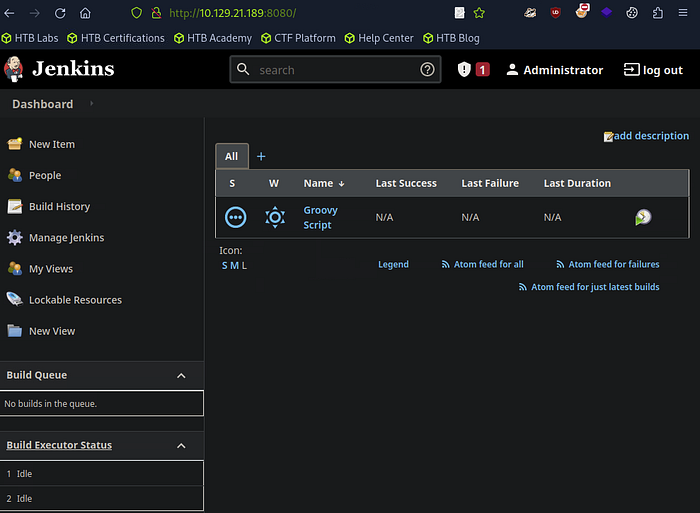Open Atom feed for failures
Viewport: 700px width, 513px height.
coord(608,264)
